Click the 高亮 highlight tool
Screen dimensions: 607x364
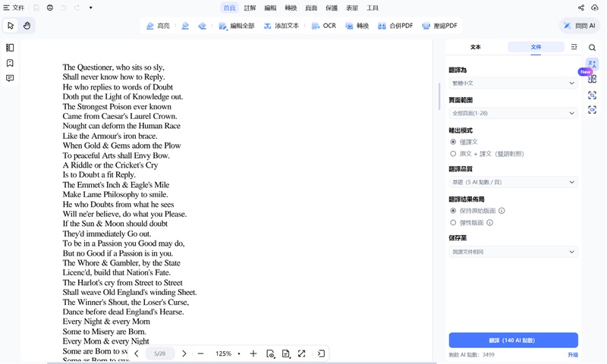coord(158,26)
